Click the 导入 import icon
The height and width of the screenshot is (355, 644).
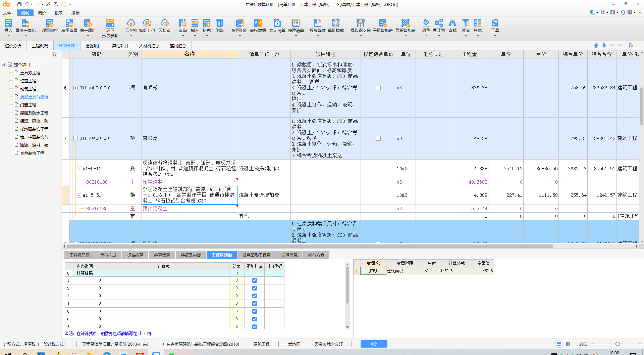pos(8,26)
